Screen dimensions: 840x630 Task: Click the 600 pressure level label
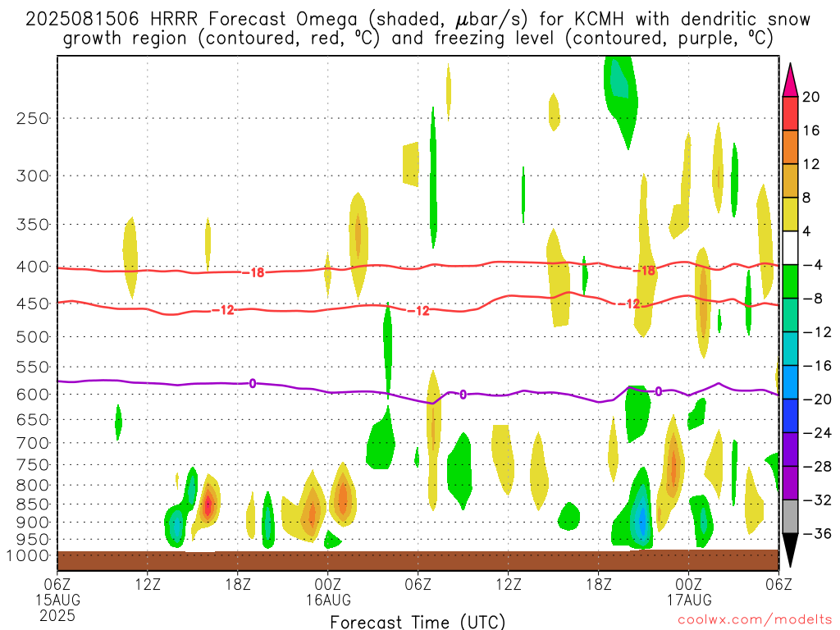(x=33, y=395)
